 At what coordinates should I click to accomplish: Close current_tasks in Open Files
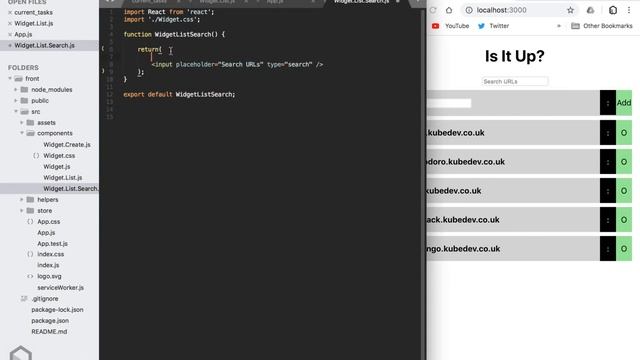(10, 13)
